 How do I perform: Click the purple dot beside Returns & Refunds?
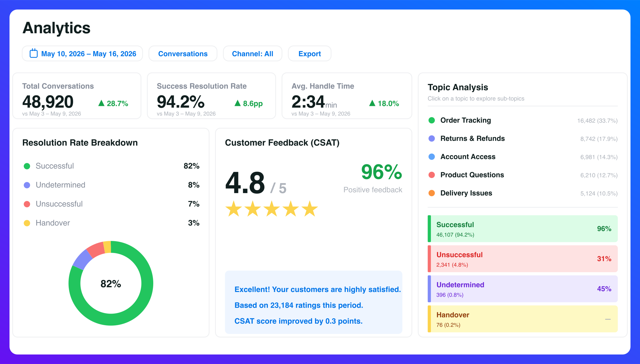(432, 139)
